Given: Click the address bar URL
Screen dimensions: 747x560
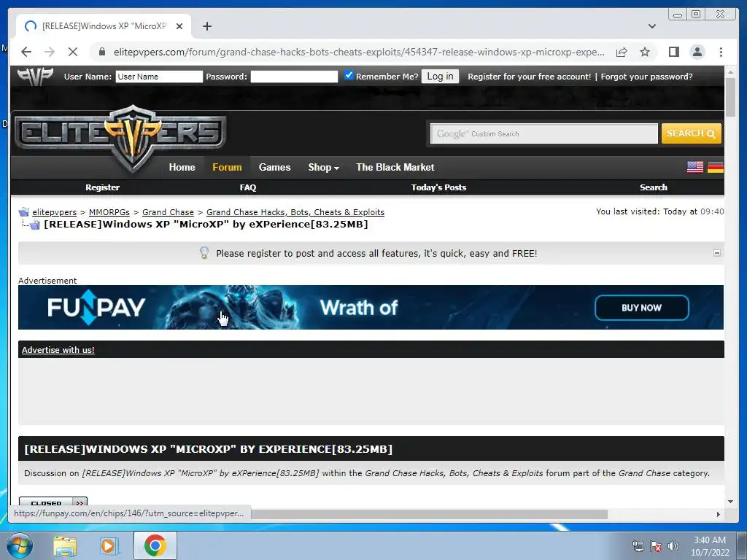Looking at the screenshot, I should (359, 52).
